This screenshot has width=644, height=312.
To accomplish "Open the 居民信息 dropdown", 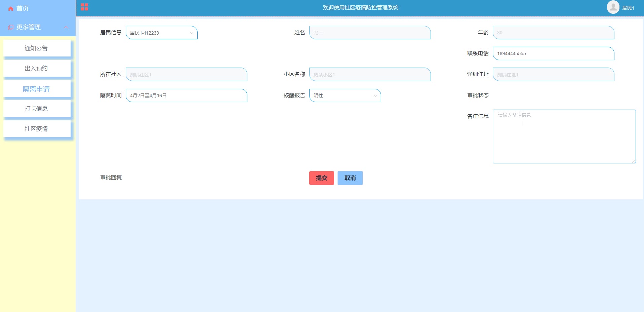I will [x=161, y=33].
